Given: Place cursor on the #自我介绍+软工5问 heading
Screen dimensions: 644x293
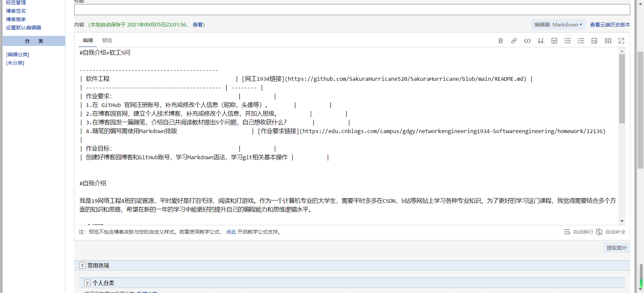Looking at the screenshot, I should (105, 53).
